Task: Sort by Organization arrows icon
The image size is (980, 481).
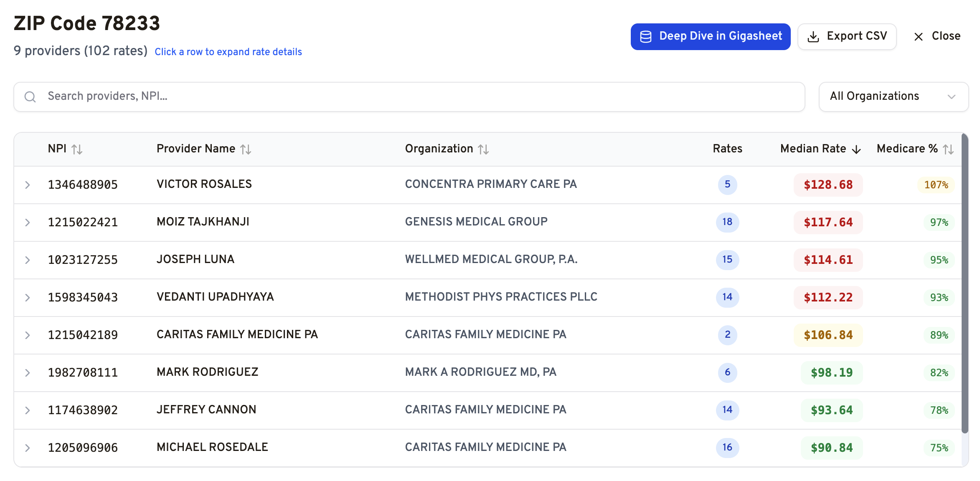Action: (x=483, y=149)
